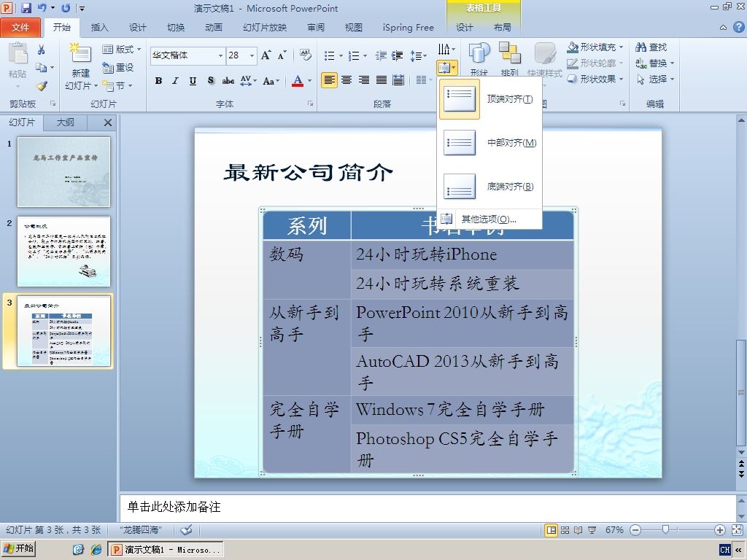Open the font name dropdown

[x=220, y=55]
